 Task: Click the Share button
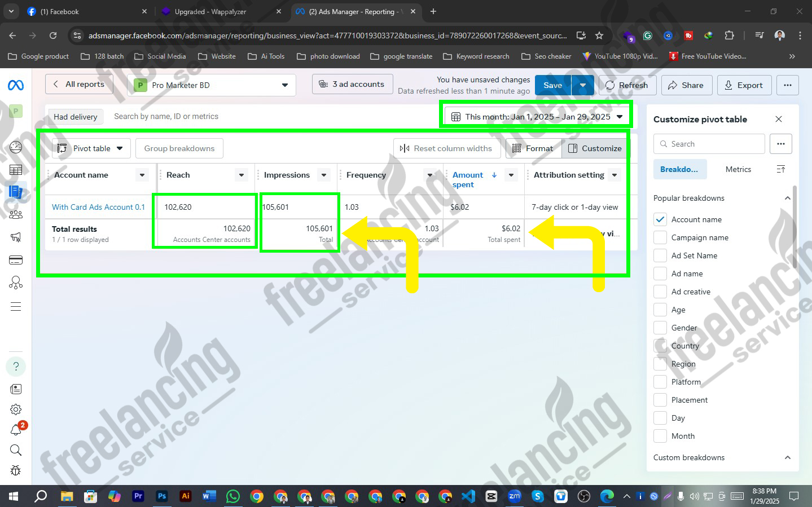(686, 85)
